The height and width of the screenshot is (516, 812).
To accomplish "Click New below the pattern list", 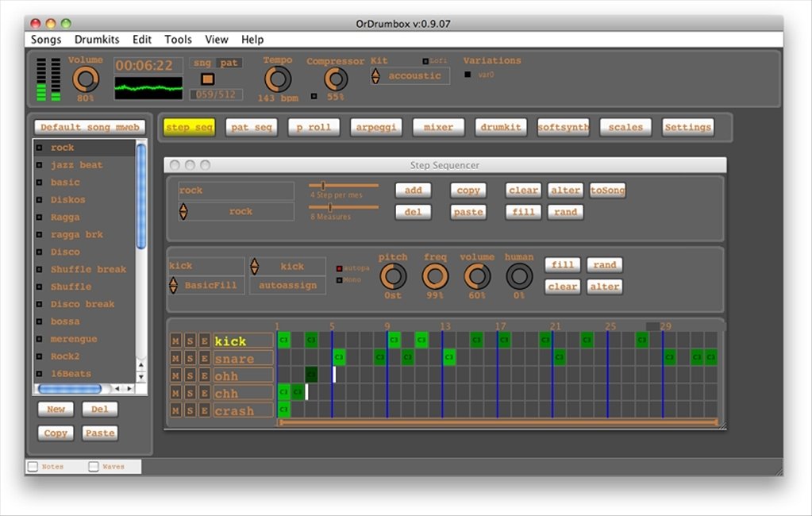I will [56, 410].
